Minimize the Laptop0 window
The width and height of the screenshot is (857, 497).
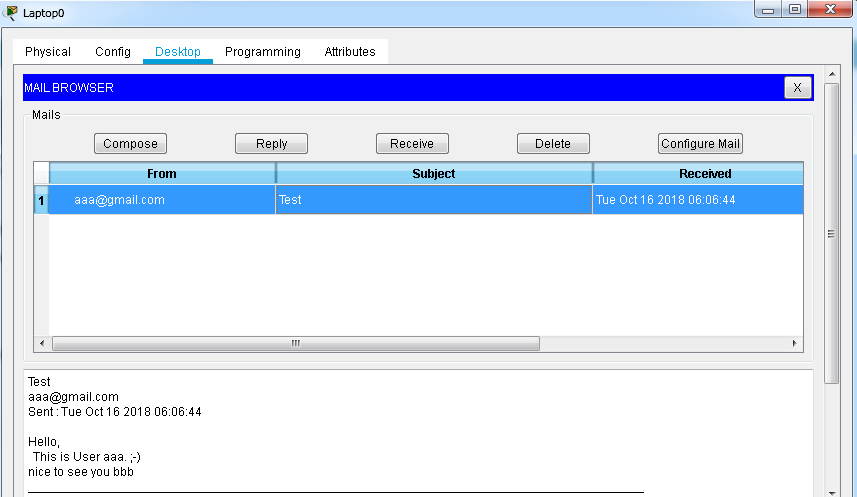tap(768, 9)
